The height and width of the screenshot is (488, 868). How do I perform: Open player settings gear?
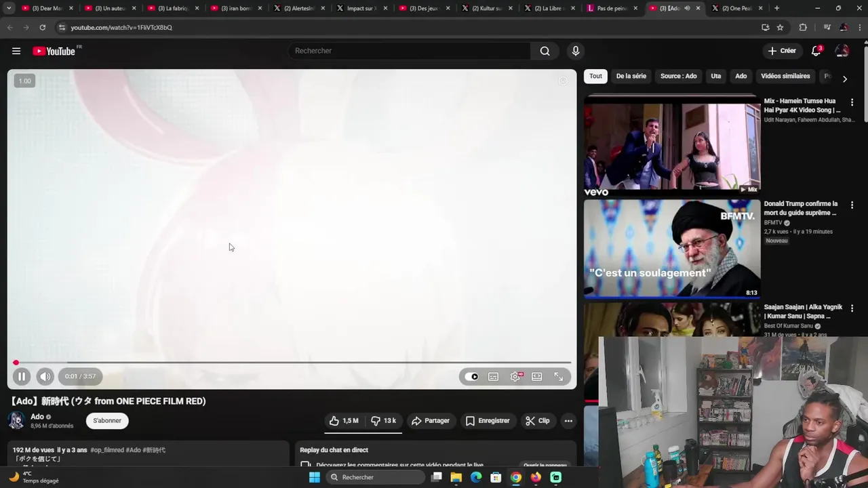coord(515,377)
